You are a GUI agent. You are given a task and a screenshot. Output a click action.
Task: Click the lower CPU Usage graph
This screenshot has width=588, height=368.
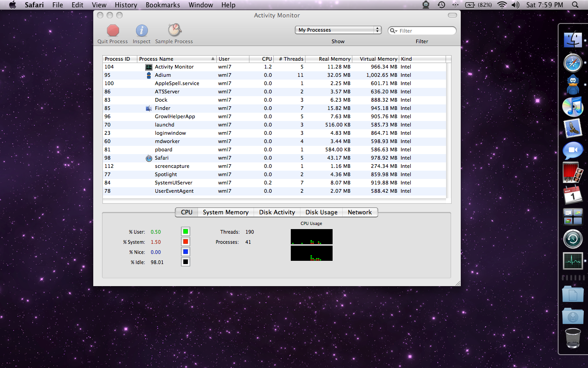pos(311,253)
